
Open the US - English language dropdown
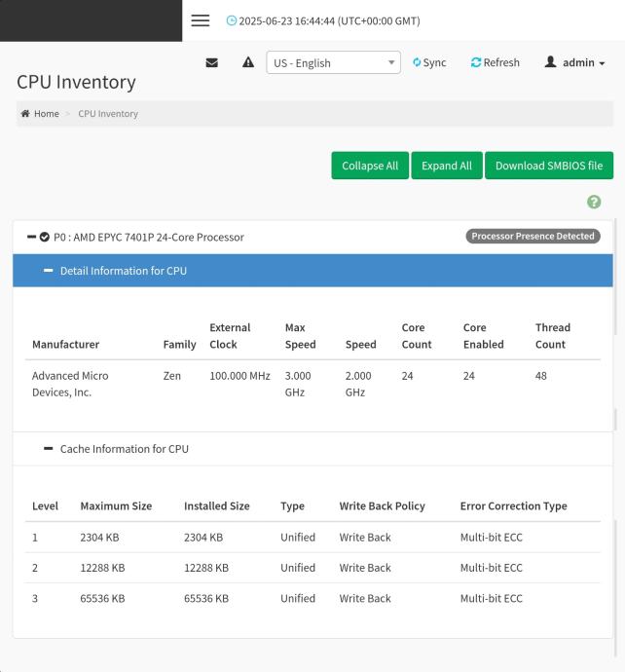point(333,63)
